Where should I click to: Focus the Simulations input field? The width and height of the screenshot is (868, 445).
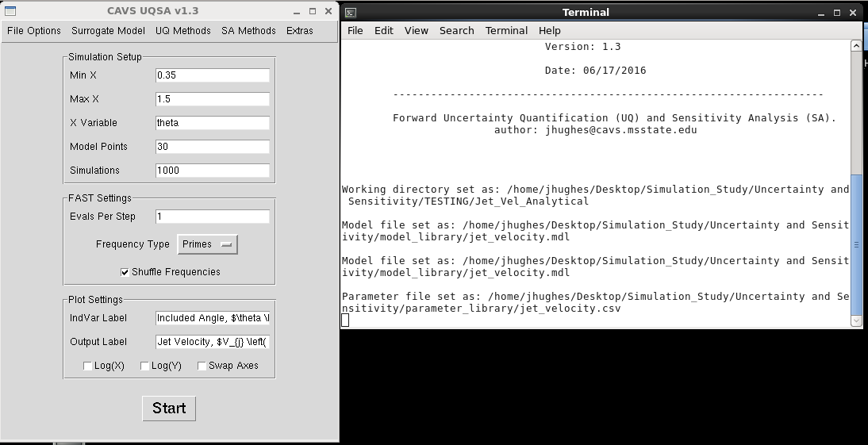point(213,171)
